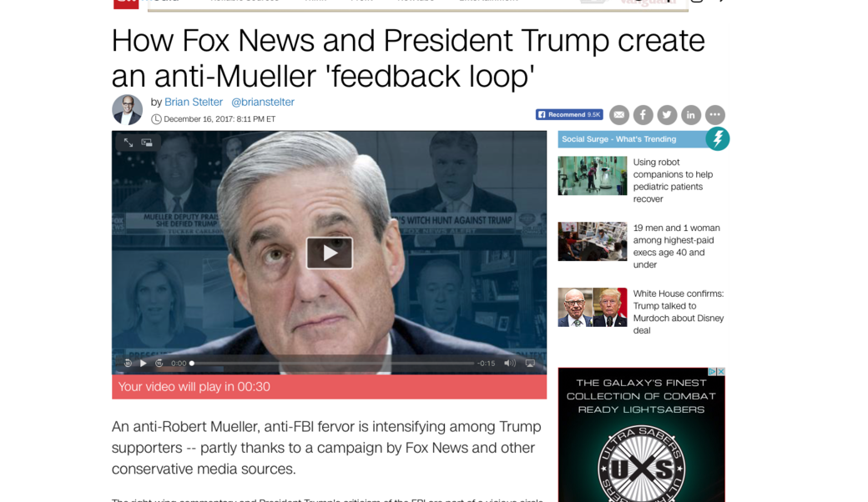Screen dimensions: 868x502
Task: Share the article via email icon
Action: [619, 115]
